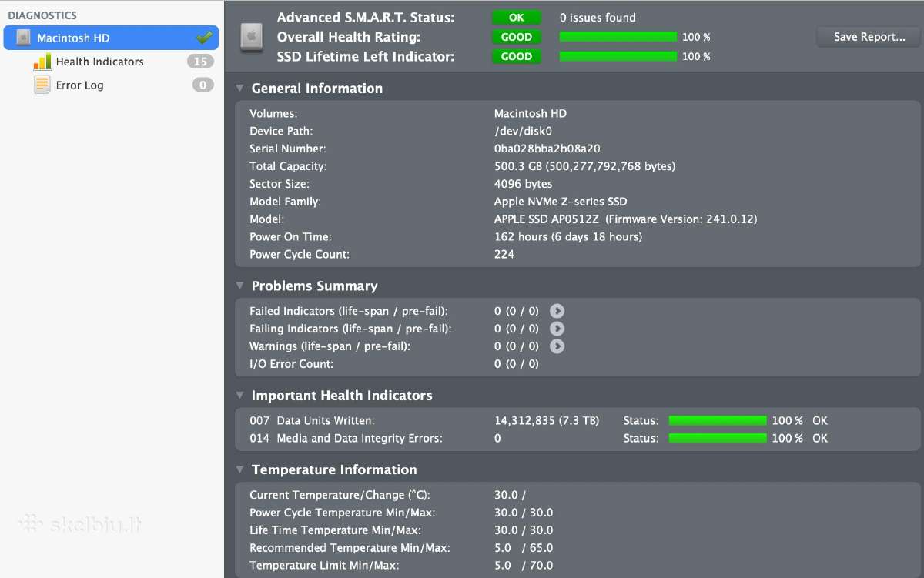The width and height of the screenshot is (924, 578).
Task: Click device path /dev/disk0
Action: tap(523, 131)
